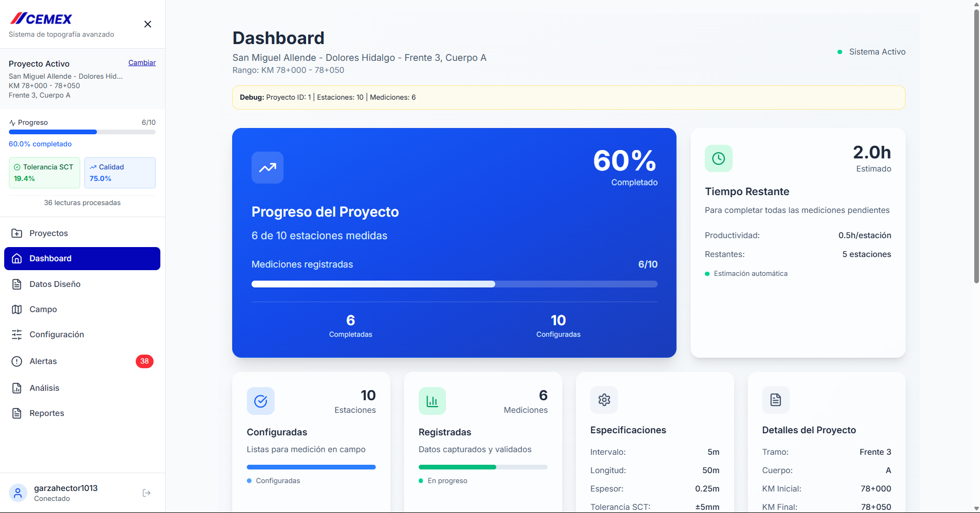Viewport: 980px width, 513px height.
Task: Click the user avatar icon
Action: tap(18, 493)
